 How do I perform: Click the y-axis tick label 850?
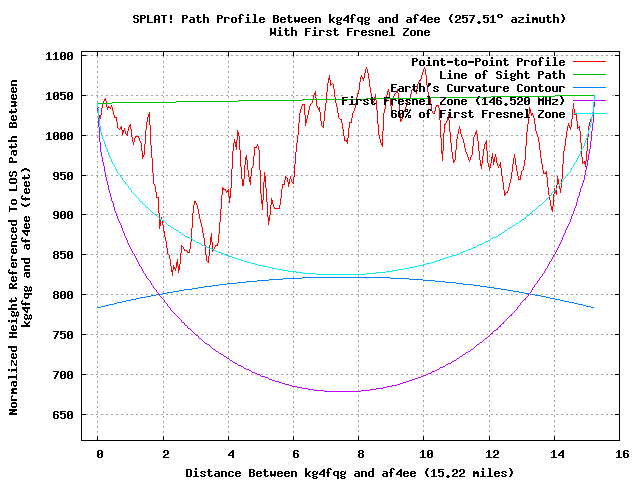point(63,255)
